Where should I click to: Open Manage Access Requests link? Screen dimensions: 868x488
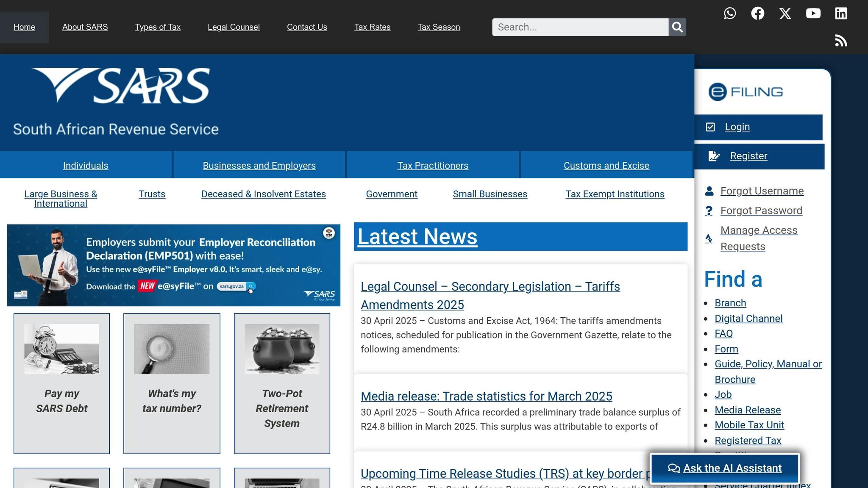759,238
